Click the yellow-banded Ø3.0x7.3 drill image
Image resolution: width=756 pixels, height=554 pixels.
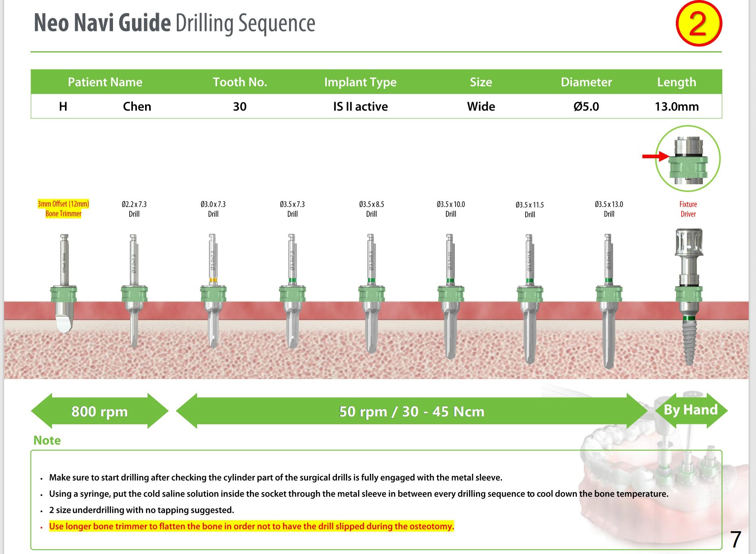[x=213, y=291]
